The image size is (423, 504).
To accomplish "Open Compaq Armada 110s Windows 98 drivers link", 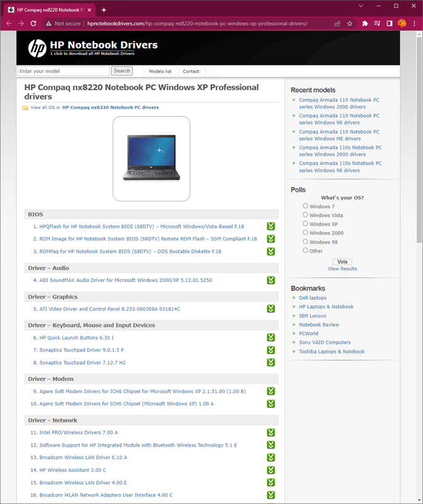I will pyautogui.click(x=341, y=167).
